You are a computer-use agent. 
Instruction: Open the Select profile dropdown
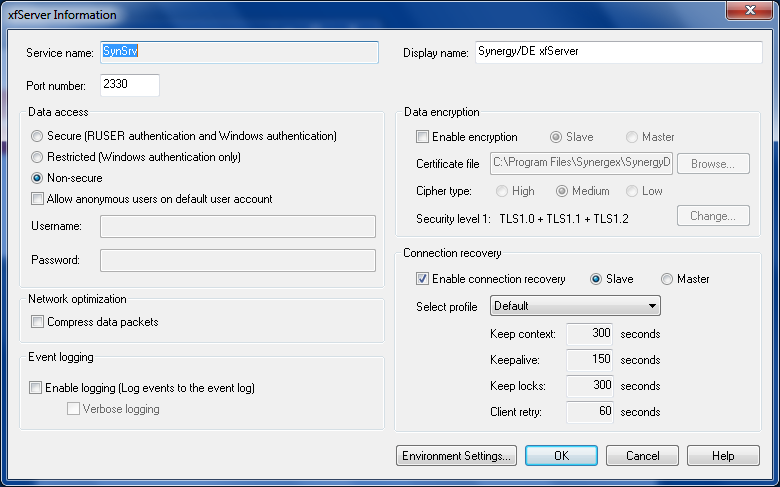[576, 306]
